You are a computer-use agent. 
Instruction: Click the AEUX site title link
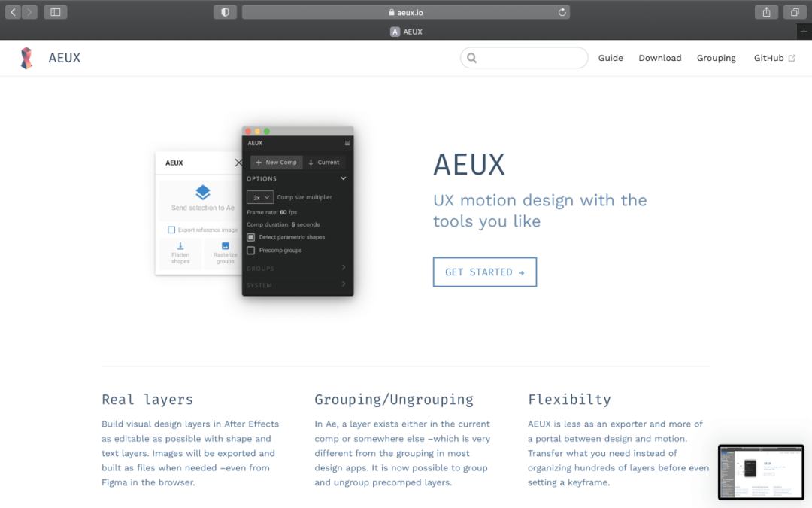click(x=64, y=58)
